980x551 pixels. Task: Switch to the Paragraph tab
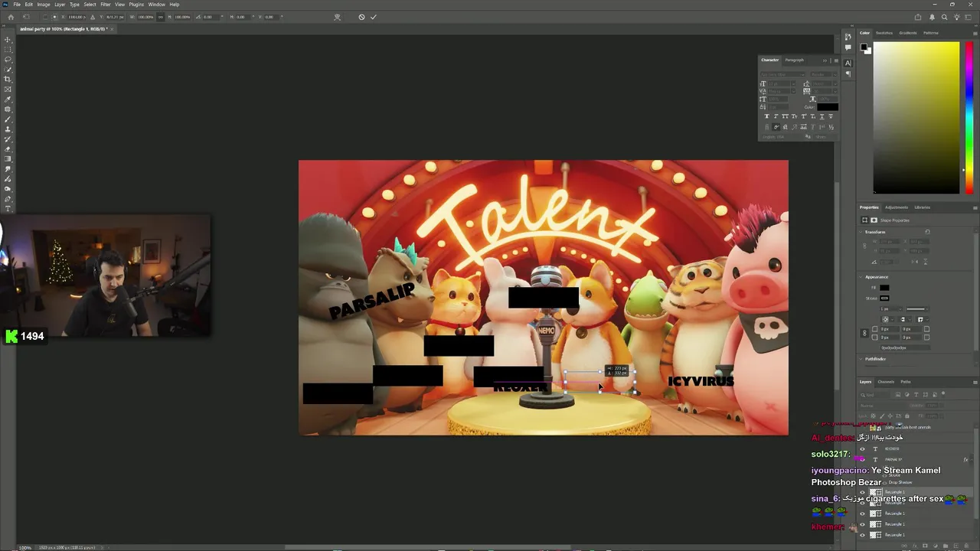click(x=795, y=60)
